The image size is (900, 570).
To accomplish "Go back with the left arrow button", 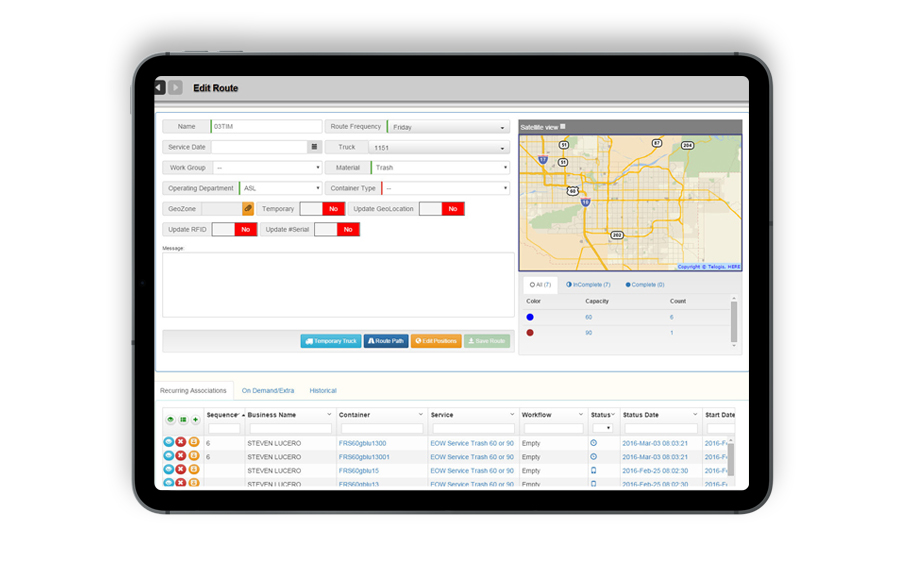I will coord(160,87).
